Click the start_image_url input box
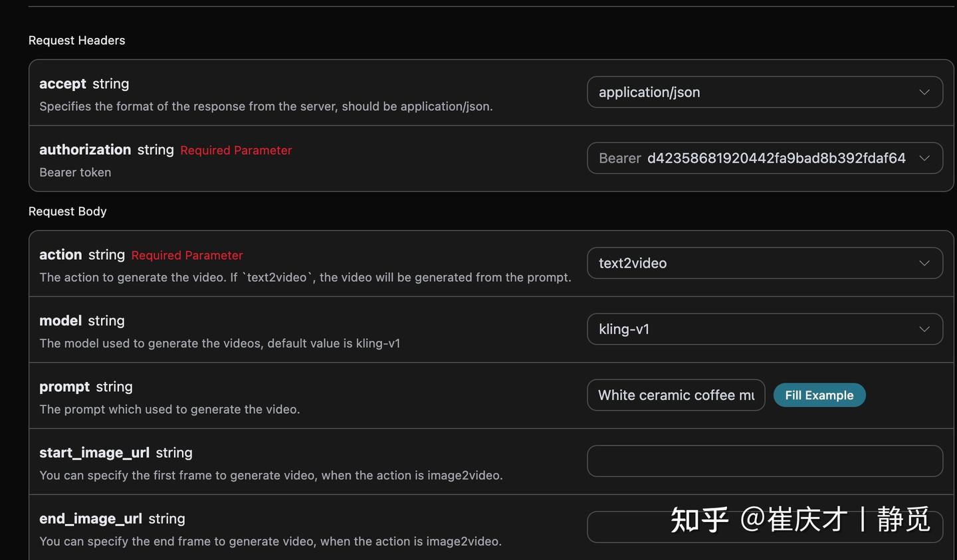 pos(764,460)
